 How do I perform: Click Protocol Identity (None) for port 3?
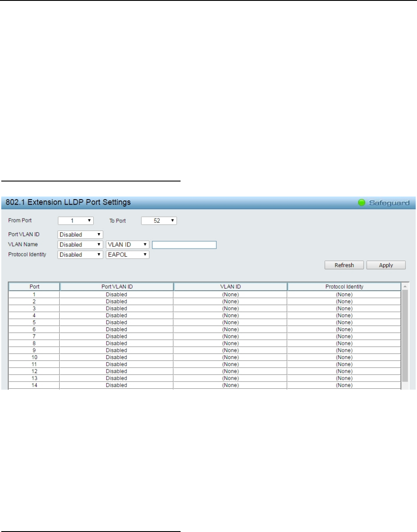click(344, 308)
